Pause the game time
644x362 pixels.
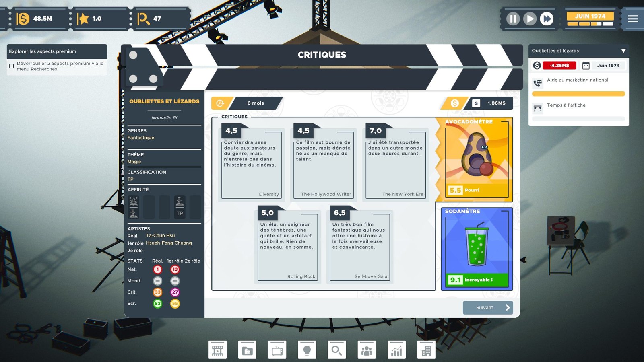[x=513, y=19]
